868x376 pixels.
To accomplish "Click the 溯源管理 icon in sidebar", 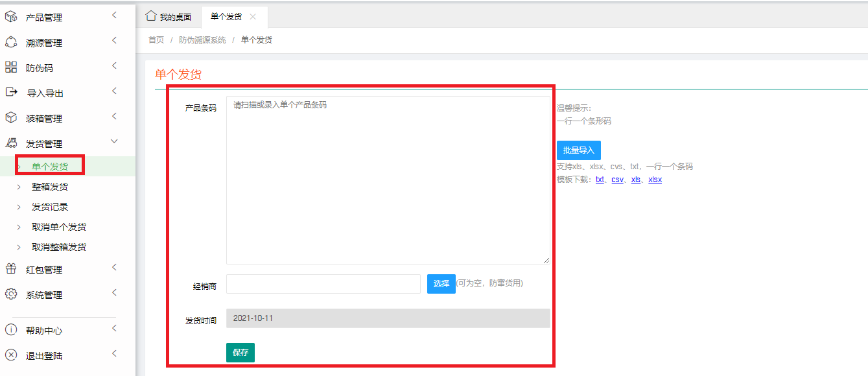I will 11,42.
